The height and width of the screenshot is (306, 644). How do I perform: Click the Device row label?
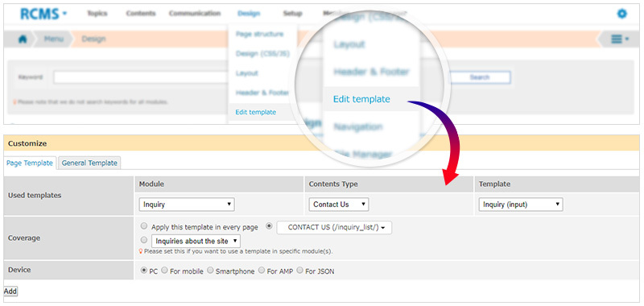coord(19,270)
